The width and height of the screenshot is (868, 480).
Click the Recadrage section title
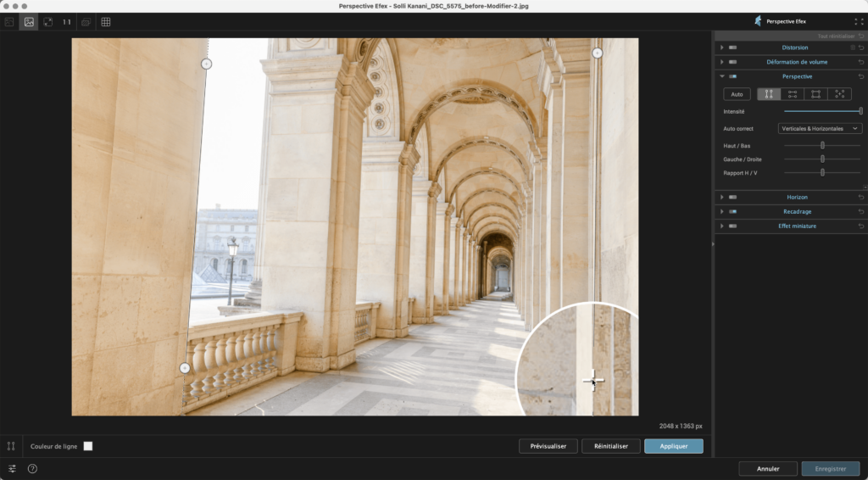point(797,211)
